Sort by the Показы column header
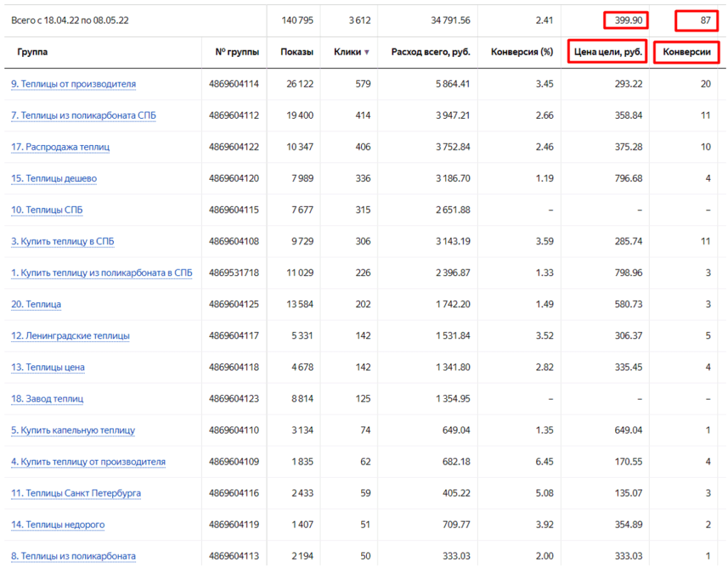This screenshot has height=573, width=728. [296, 53]
